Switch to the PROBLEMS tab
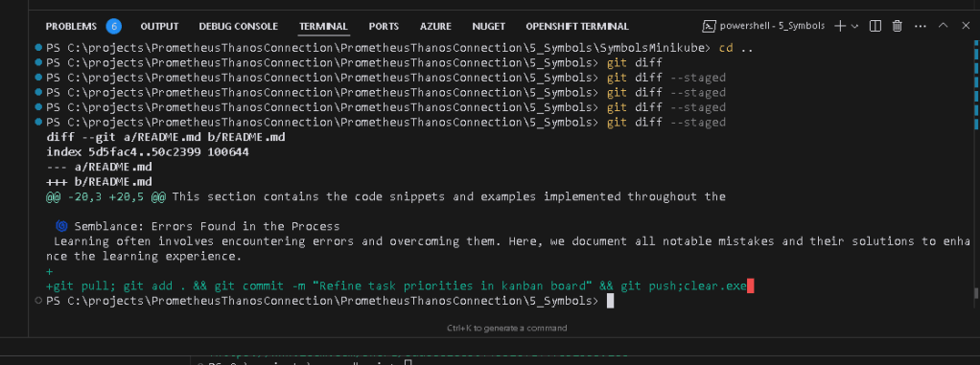The image size is (980, 365). 71,26
